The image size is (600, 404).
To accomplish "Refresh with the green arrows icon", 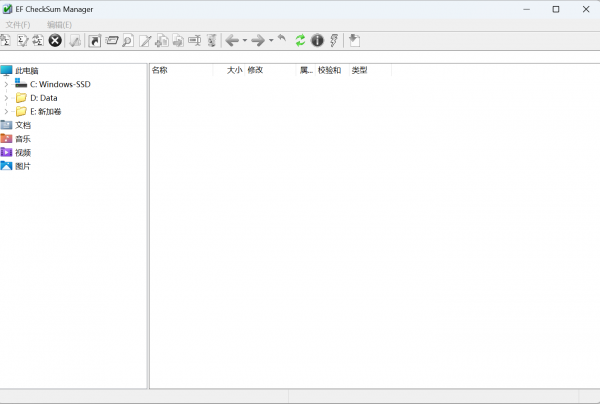I will (300, 41).
